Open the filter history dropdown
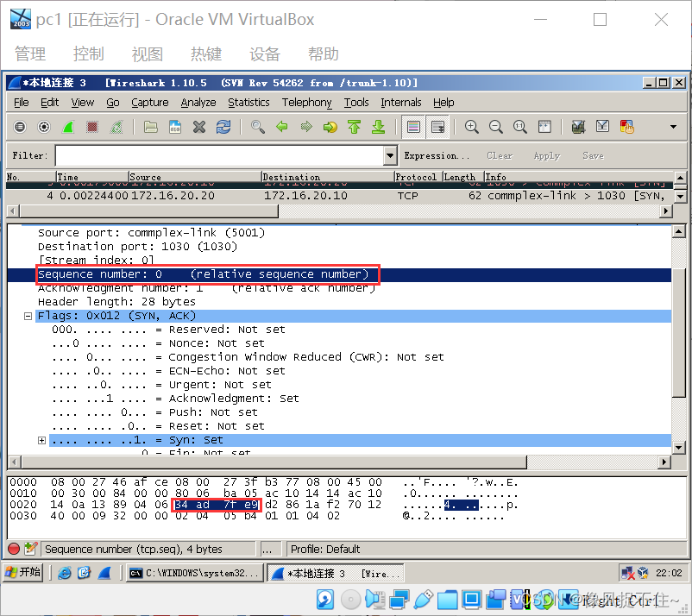The image size is (692, 616). pyautogui.click(x=390, y=155)
